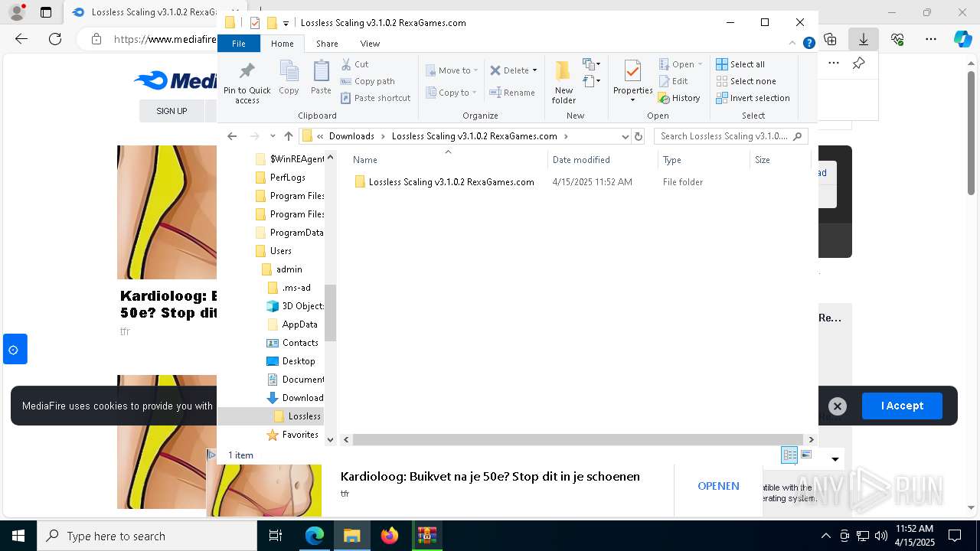Click the horizontal scrollbar in file list

[x=580, y=439]
